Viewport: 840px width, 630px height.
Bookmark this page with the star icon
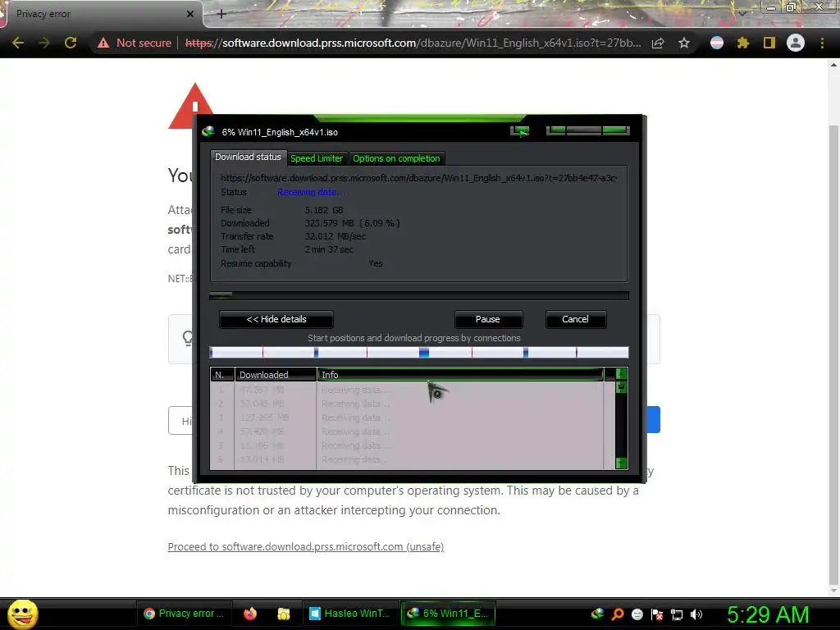pos(684,43)
